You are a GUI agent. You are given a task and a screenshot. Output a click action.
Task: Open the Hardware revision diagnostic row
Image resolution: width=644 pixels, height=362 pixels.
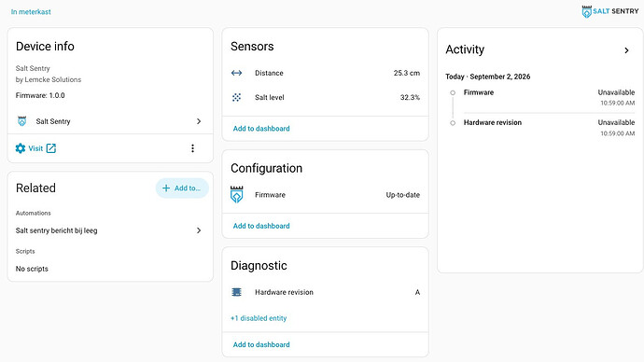point(326,292)
